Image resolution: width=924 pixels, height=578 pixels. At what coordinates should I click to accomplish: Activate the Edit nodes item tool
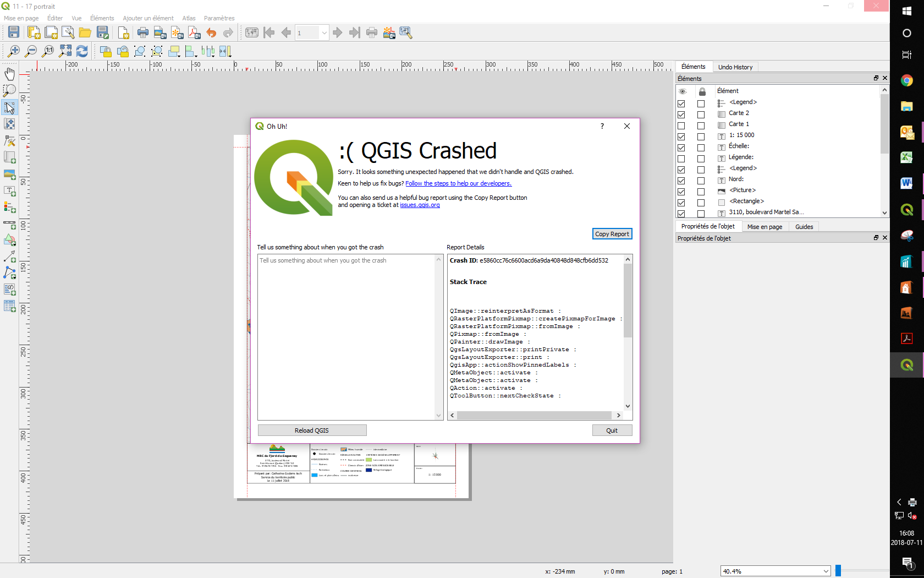[x=9, y=140]
